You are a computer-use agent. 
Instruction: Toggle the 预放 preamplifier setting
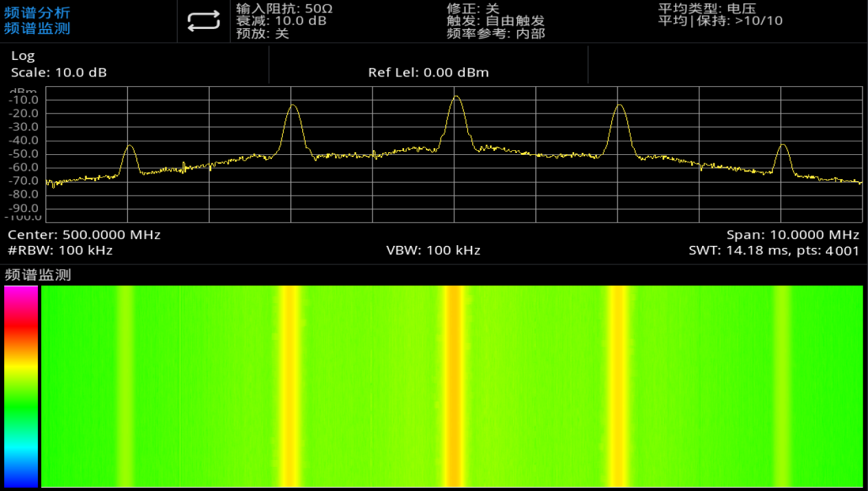(x=262, y=34)
